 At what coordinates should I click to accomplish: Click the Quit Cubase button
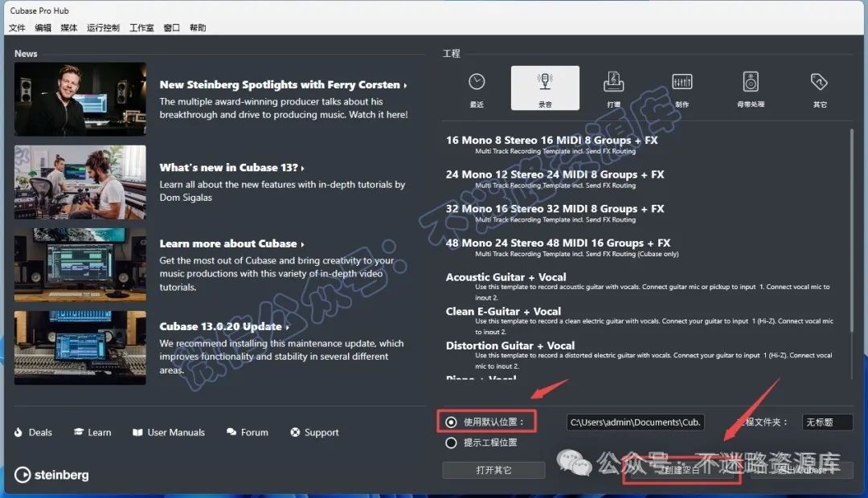(x=801, y=471)
